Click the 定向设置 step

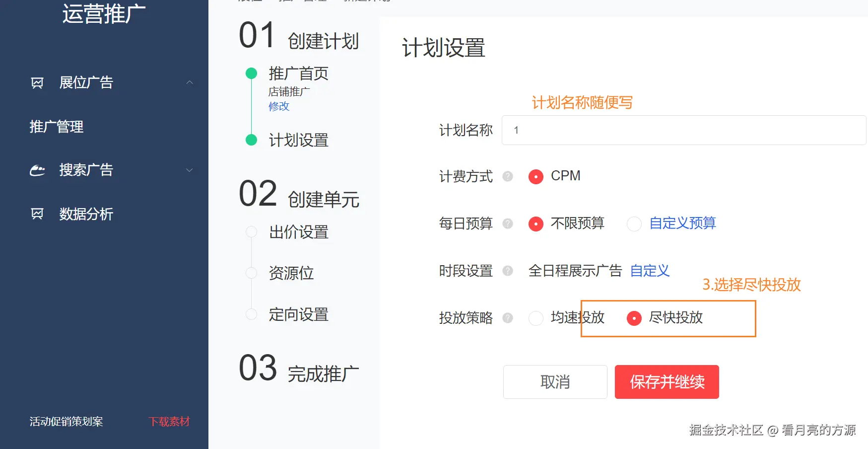pyautogui.click(x=299, y=315)
